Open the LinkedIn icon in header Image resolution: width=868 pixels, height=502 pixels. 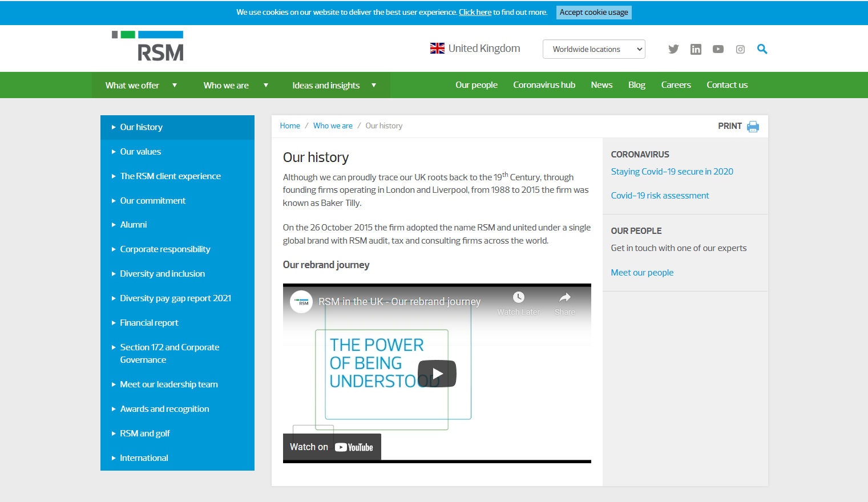point(696,49)
